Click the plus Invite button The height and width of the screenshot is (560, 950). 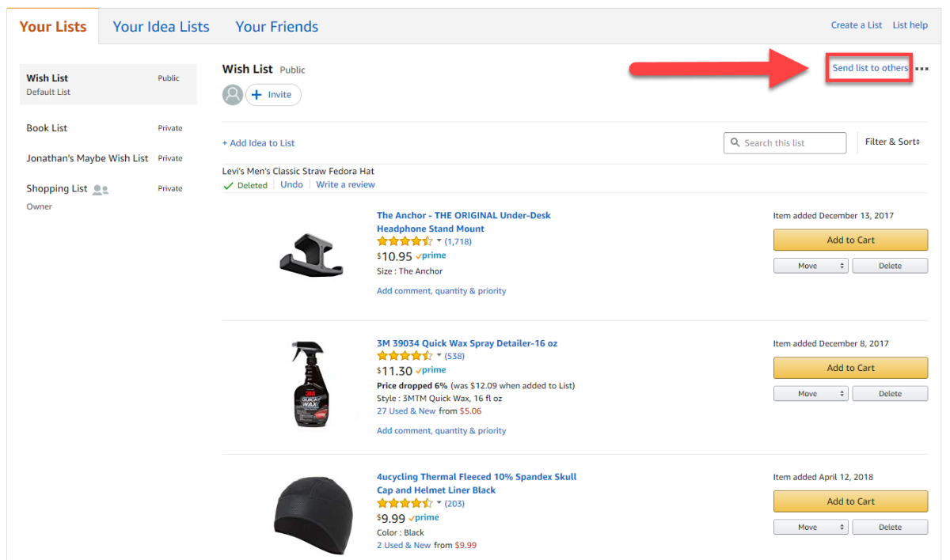tap(273, 95)
